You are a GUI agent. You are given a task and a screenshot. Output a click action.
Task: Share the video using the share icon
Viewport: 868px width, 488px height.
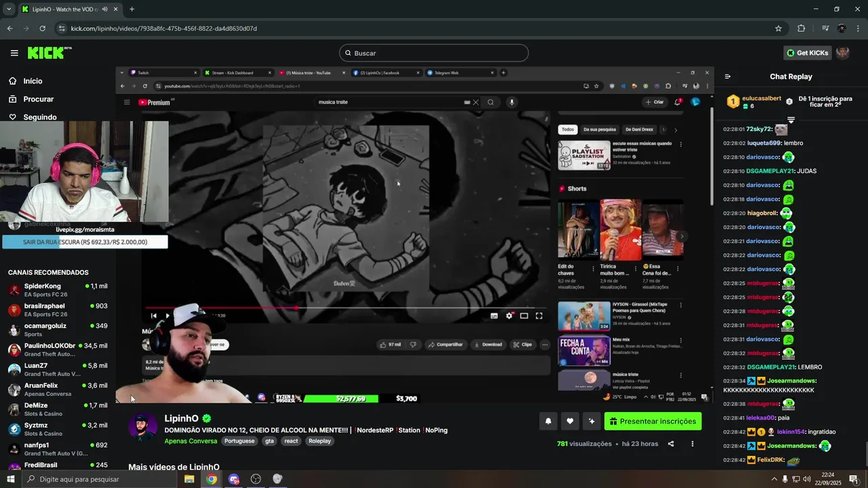(x=671, y=444)
